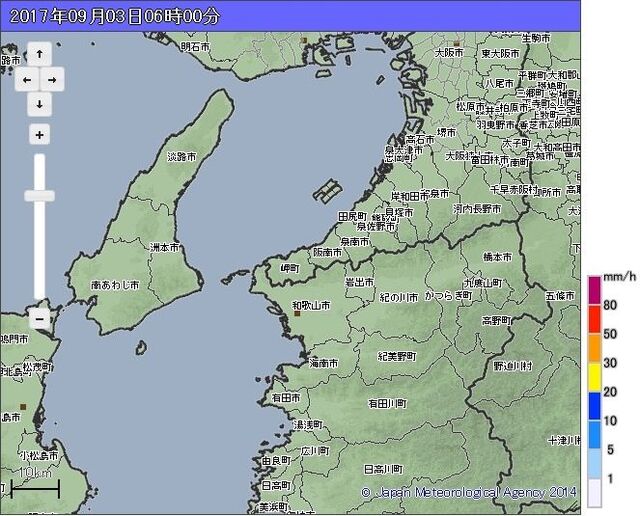This screenshot has width=640, height=516.
Task: Click the 日高川町 label
Action: [383, 469]
